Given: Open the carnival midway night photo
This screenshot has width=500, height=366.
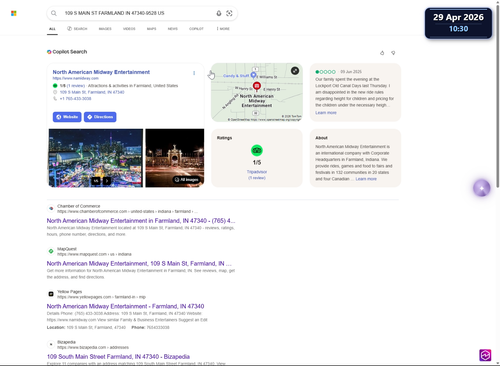Looking at the screenshot, I should (x=96, y=158).
